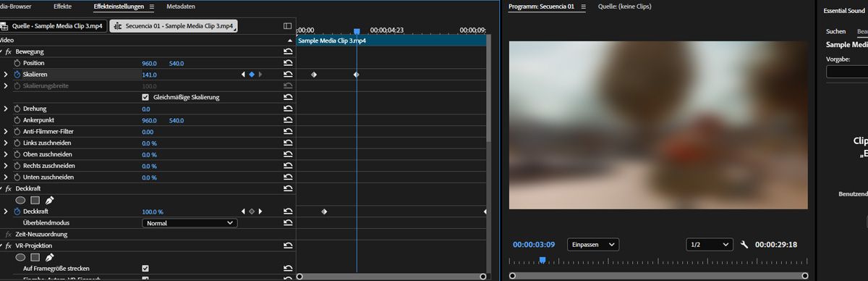Reset Gleichmäßige Skalierung parameter

click(288, 97)
